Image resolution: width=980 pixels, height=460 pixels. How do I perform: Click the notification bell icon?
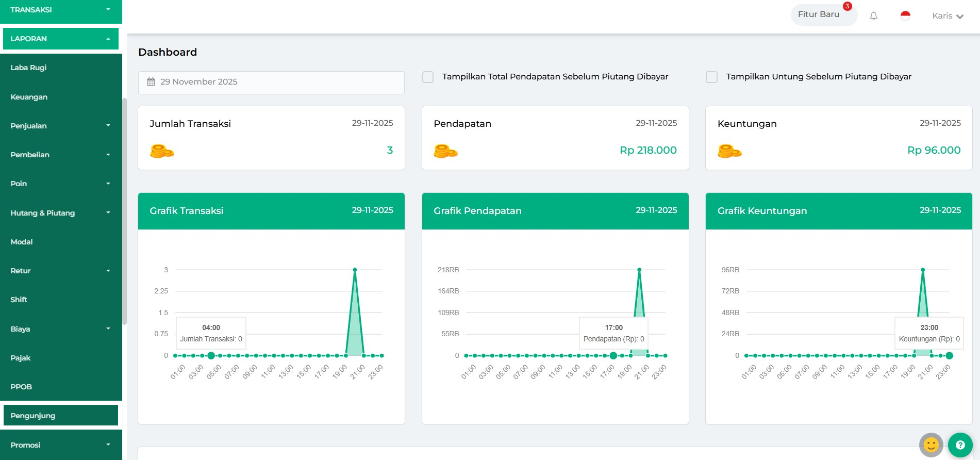tap(873, 16)
